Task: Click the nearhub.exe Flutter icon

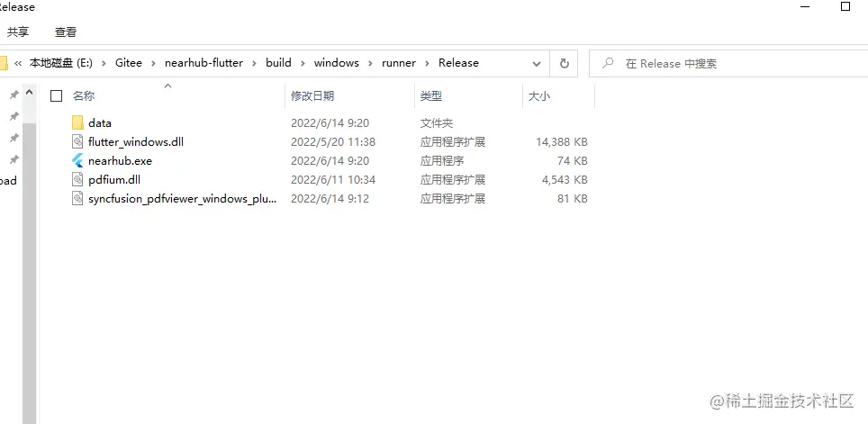Action: (x=78, y=160)
